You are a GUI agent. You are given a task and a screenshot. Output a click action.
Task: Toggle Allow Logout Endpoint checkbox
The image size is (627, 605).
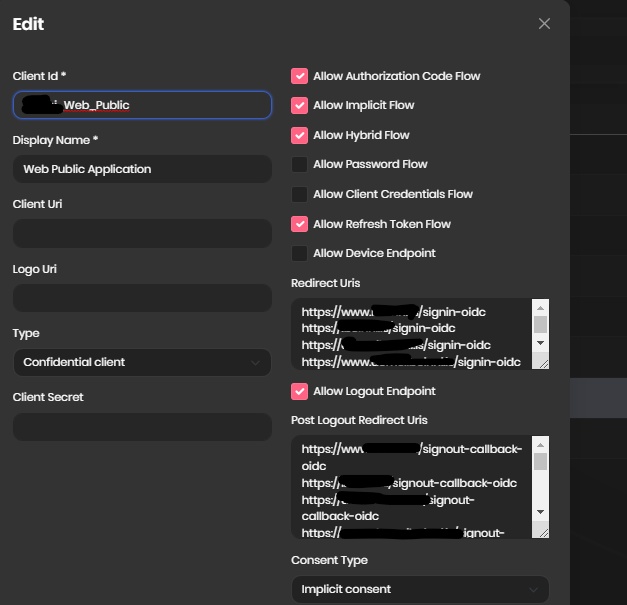[x=299, y=391]
